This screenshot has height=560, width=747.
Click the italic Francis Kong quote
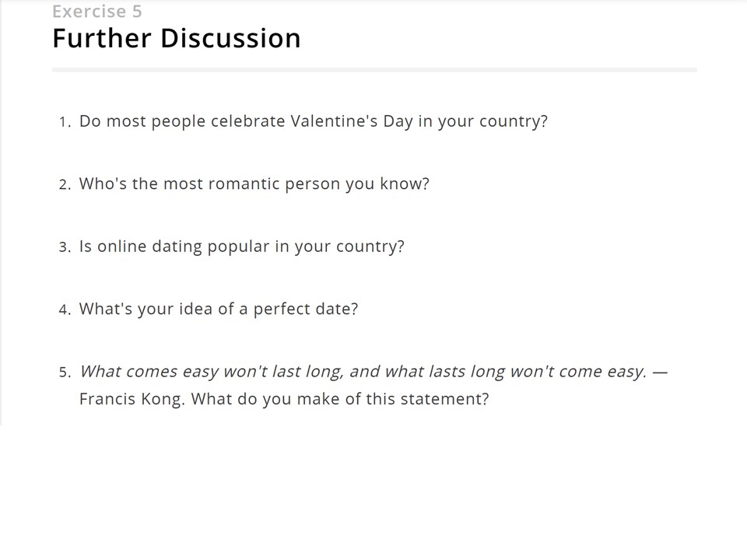pos(363,372)
